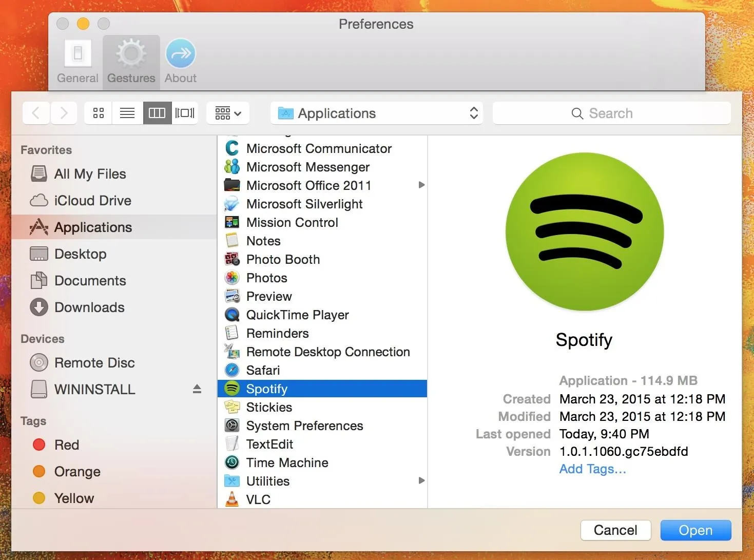754x560 pixels.
Task: Select QuickTime Player icon
Action: coord(232,315)
